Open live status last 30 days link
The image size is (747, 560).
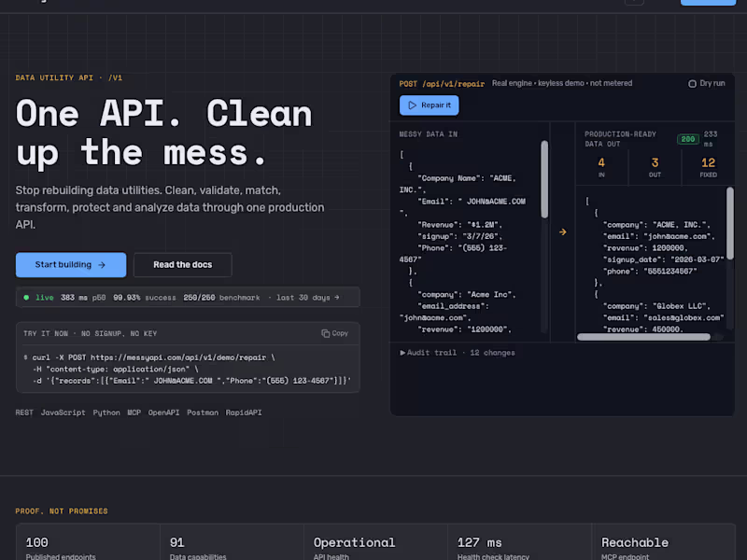[308, 298]
